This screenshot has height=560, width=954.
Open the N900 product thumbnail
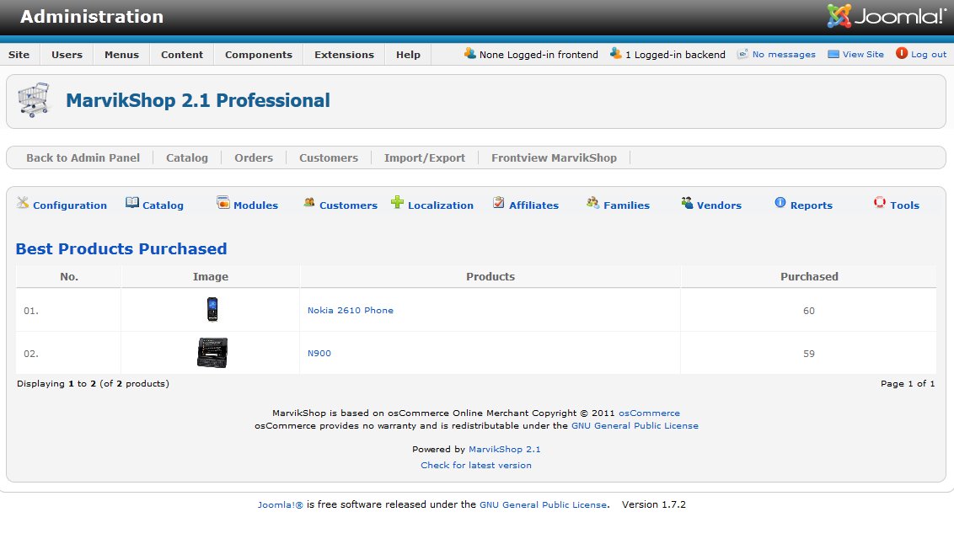[212, 353]
